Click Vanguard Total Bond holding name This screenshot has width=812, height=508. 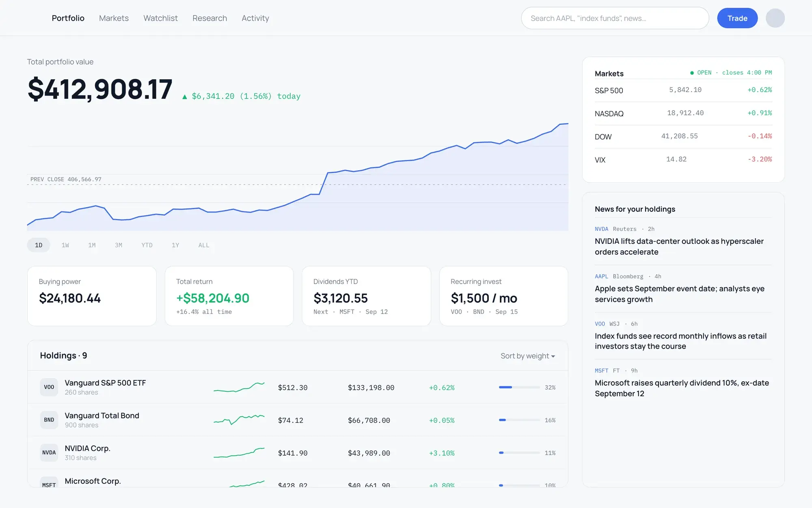(x=102, y=415)
